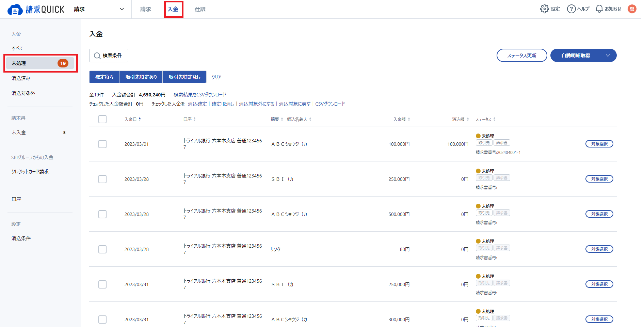This screenshot has width=644, height=327.
Task: Expand the 自動明細取得 dropdown arrow
Action: pyautogui.click(x=608, y=56)
